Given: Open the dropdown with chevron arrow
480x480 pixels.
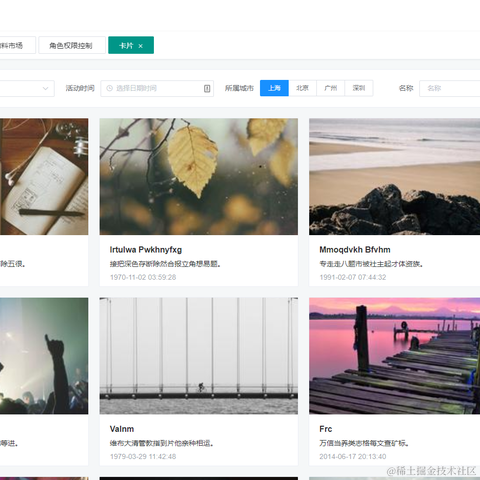Looking at the screenshot, I should pos(27,88).
